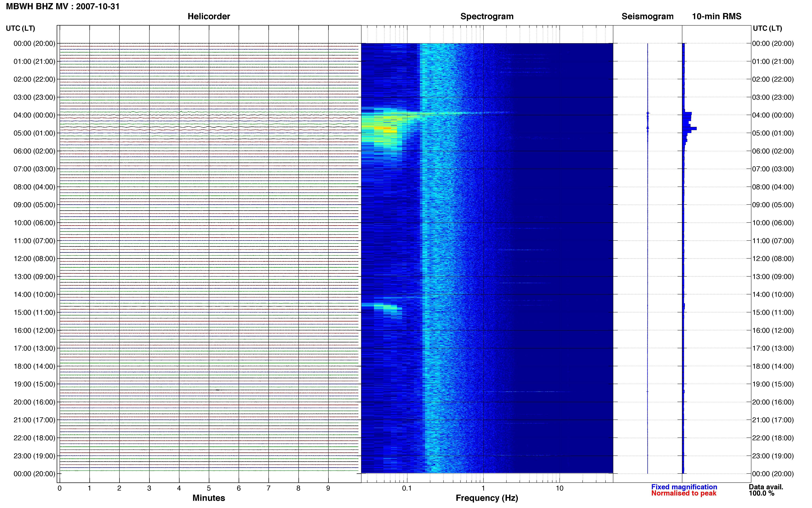Click the 'Minutes' x-axis label
The height and width of the screenshot is (508, 812).
(208, 498)
